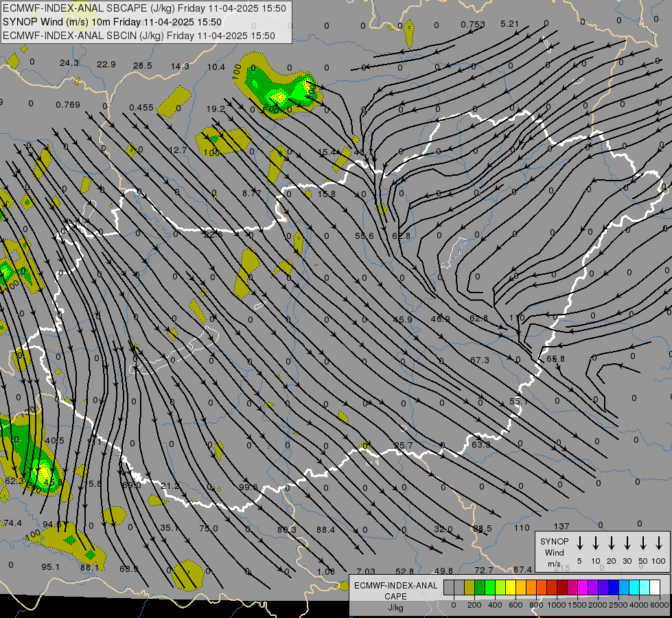The height and width of the screenshot is (618, 672).
Task: Click the CAPE J/kg legend label
Action: 395,597
